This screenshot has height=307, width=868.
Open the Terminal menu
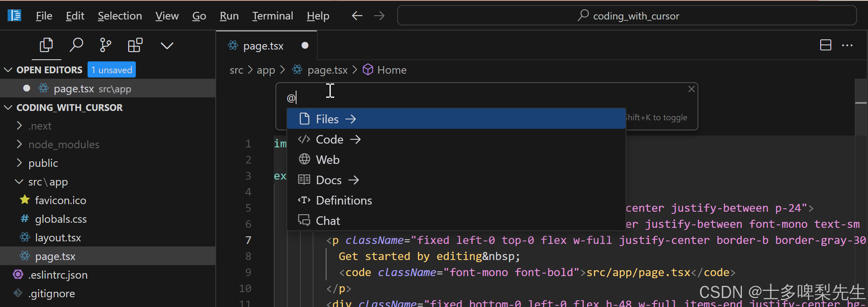click(272, 16)
